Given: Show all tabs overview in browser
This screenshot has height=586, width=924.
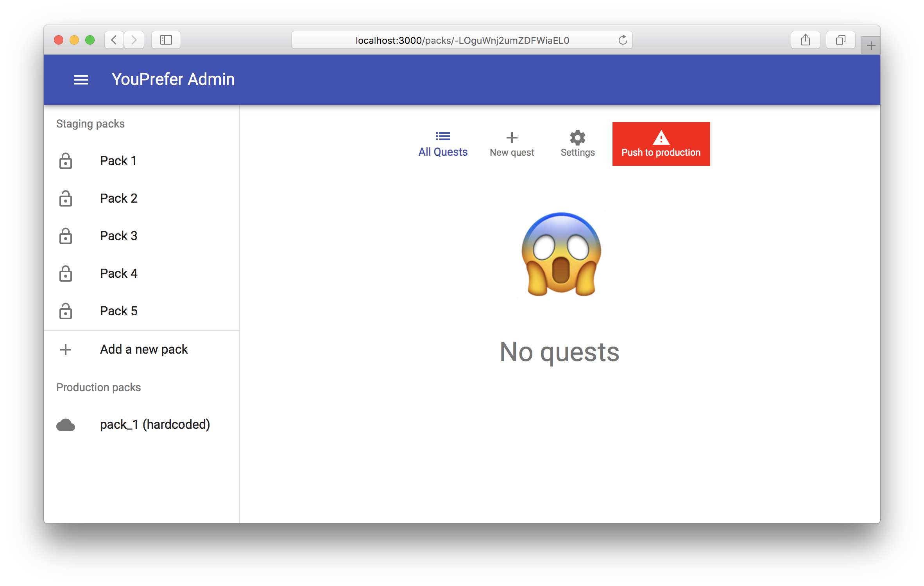Looking at the screenshot, I should pyautogui.click(x=840, y=40).
